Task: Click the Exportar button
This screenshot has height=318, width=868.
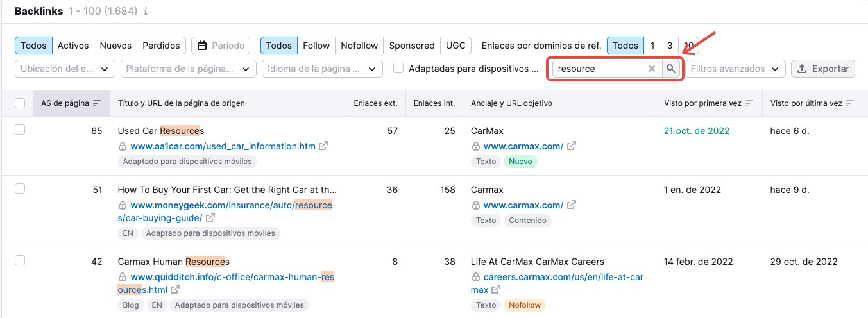Action: (x=823, y=69)
